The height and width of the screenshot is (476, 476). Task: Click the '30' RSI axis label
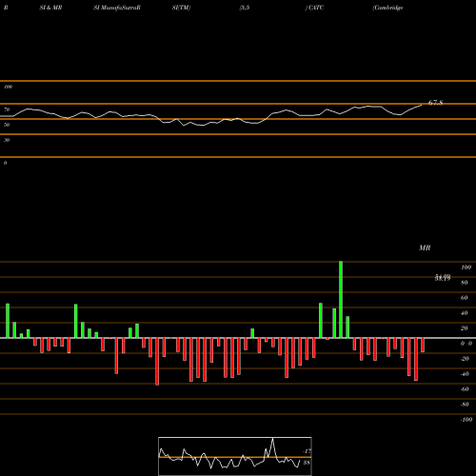7,140
